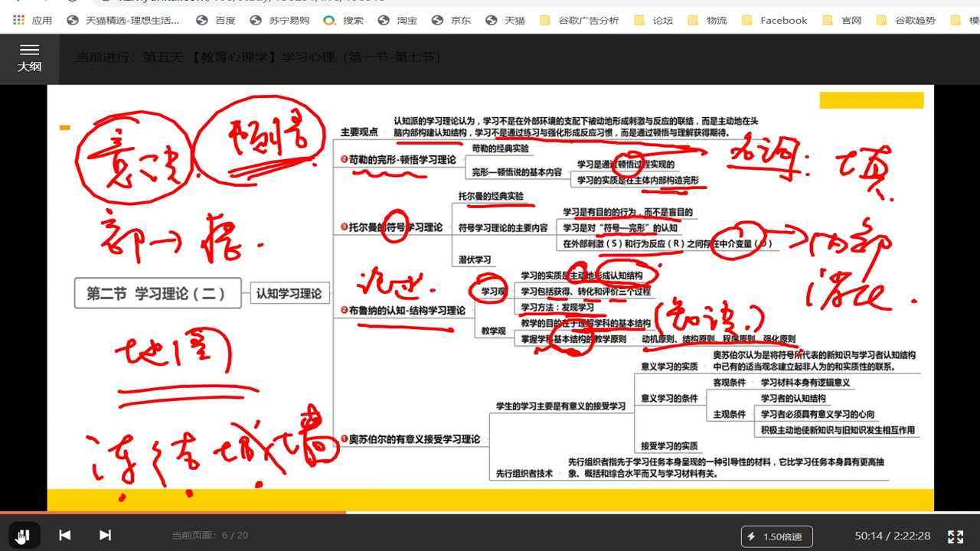
Task: Click the 潜伏学习 node on slide
Action: 475,259
